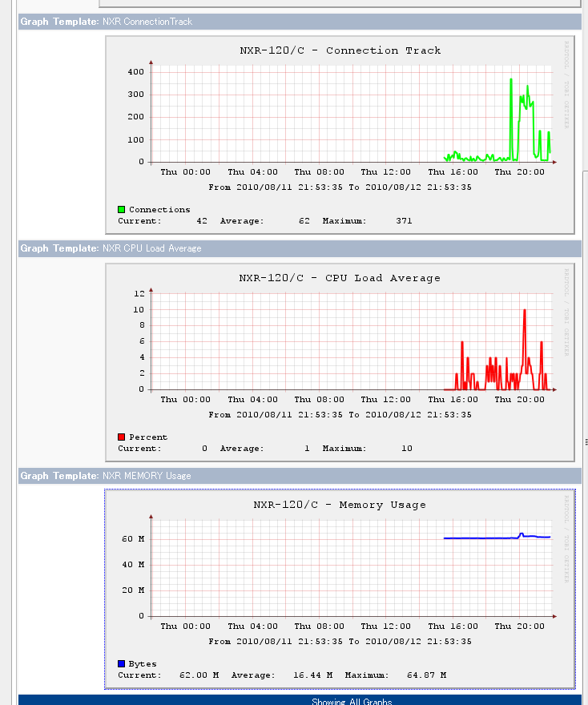Select the 'NXR MEMORY Usage' template header
Viewport: 588px width, 705px height.
tap(300, 476)
